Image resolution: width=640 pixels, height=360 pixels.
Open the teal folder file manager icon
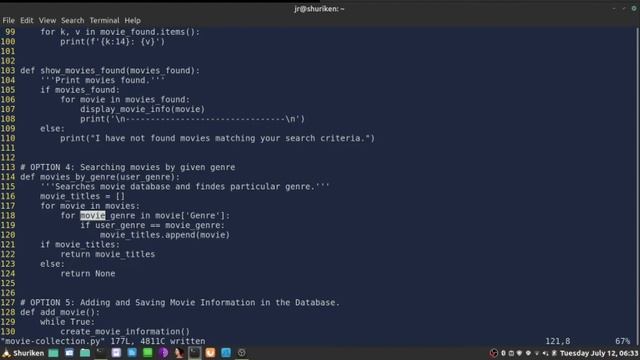(85, 353)
